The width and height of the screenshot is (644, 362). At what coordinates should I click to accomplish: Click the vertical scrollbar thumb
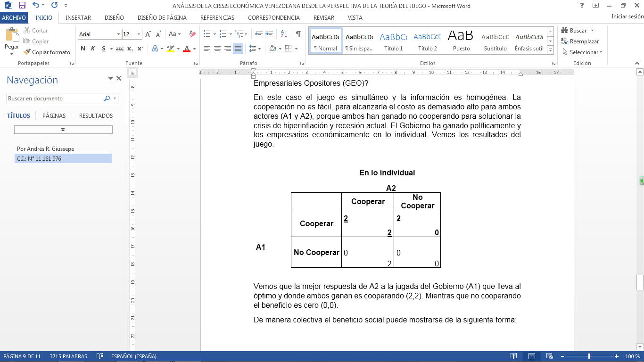click(x=640, y=283)
